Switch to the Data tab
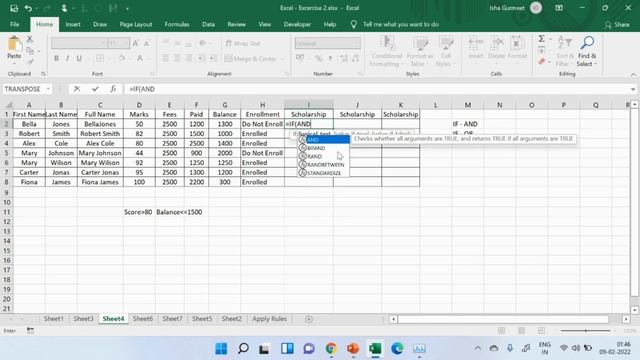This screenshot has height=360, width=640. (208, 24)
